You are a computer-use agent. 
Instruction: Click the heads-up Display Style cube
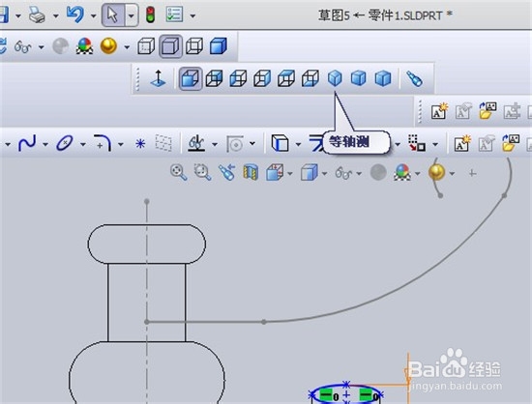tap(309, 172)
